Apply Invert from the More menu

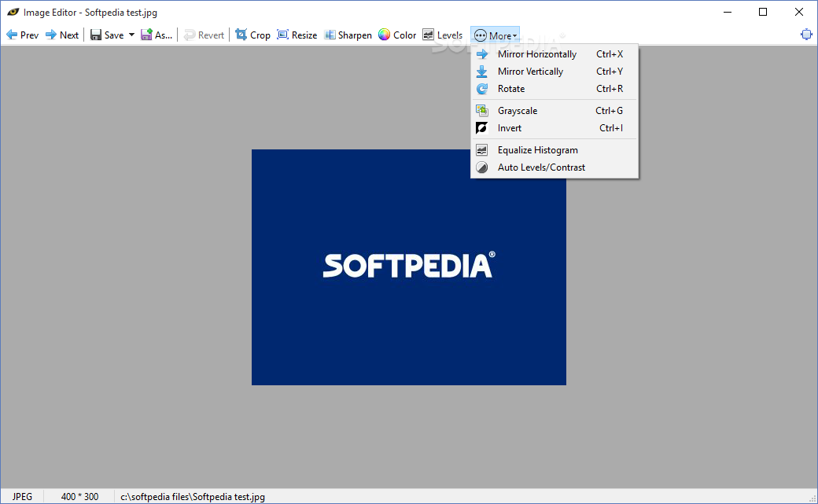554,128
